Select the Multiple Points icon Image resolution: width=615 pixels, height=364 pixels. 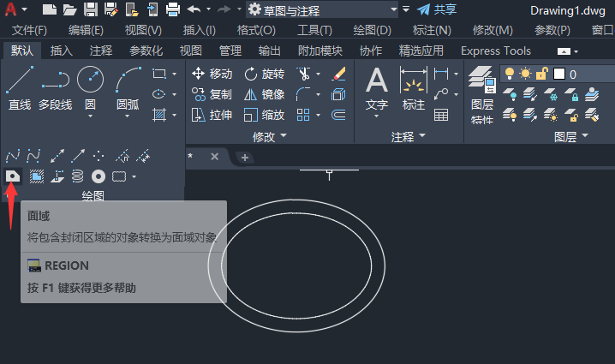(99, 156)
